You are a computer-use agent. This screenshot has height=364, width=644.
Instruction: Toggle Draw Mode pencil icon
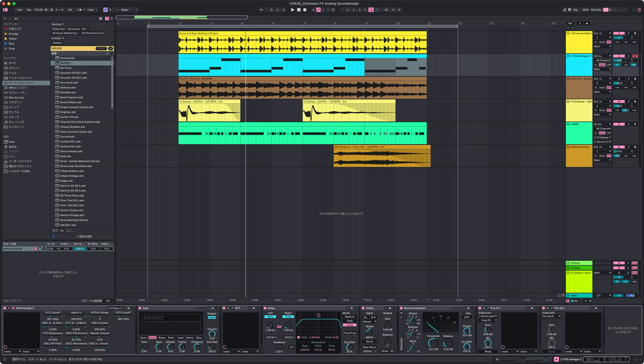coord(565,10)
